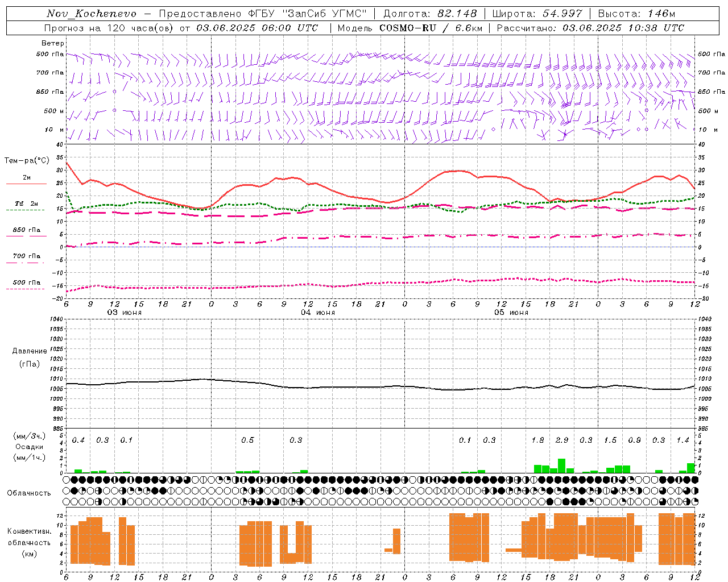Image resolution: width=728 pixels, height=582 pixels.
Task: Click the 0.4 precipitation total
Action: [78, 440]
